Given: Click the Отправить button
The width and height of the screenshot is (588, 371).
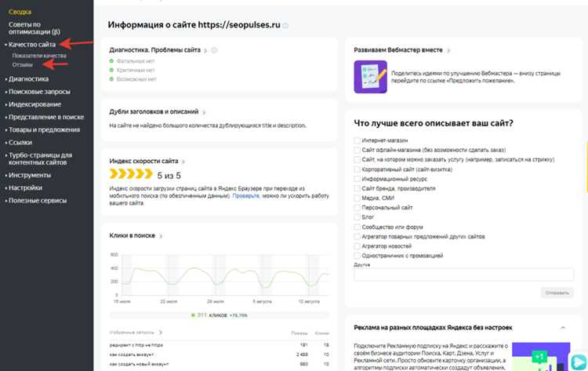Looking at the screenshot, I should click(x=557, y=293).
